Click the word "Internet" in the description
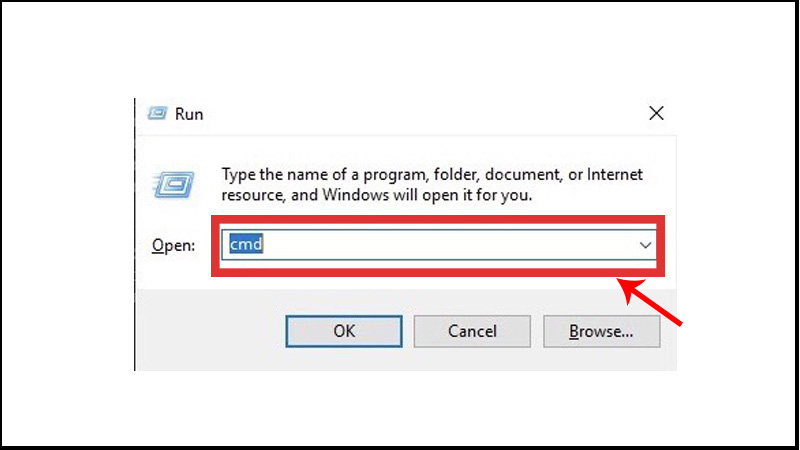 [615, 174]
